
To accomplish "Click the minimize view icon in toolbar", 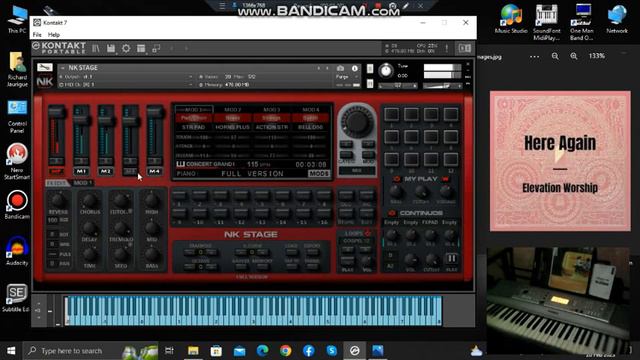I will (156, 49).
